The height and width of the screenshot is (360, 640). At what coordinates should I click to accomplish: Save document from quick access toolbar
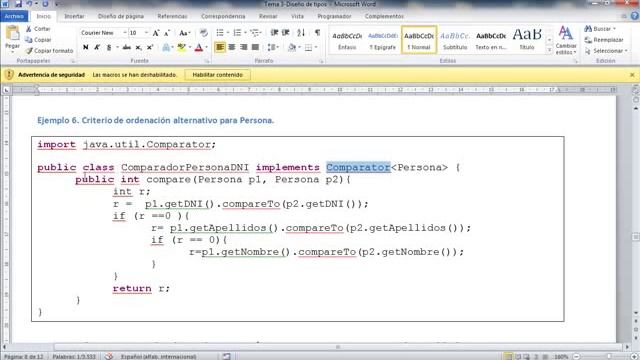coord(18,4)
